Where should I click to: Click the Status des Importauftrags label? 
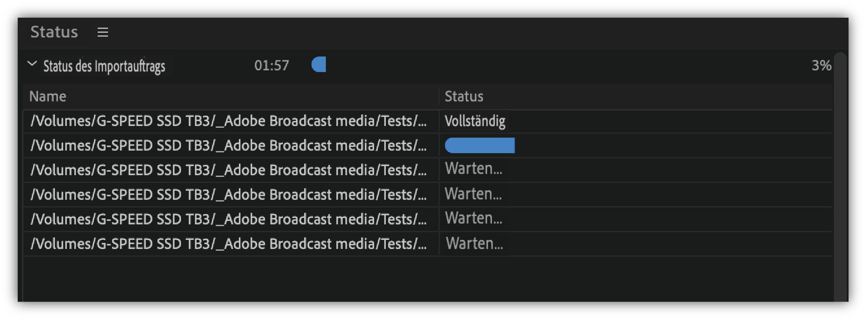click(x=104, y=66)
